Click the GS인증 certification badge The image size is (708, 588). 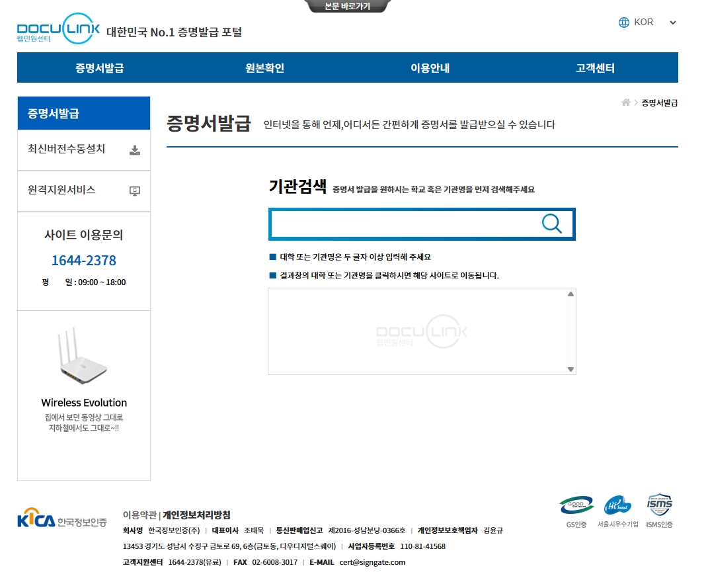tap(575, 506)
